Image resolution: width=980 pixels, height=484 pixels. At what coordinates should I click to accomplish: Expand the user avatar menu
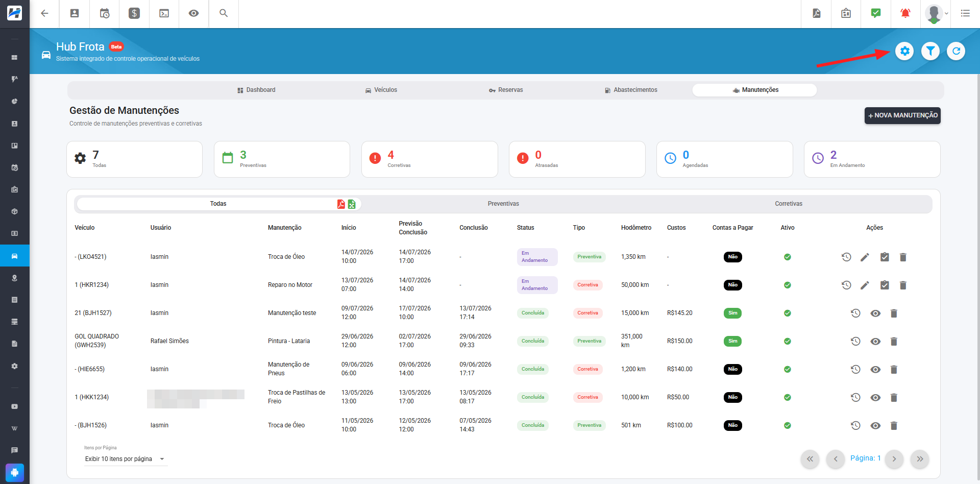click(937, 13)
